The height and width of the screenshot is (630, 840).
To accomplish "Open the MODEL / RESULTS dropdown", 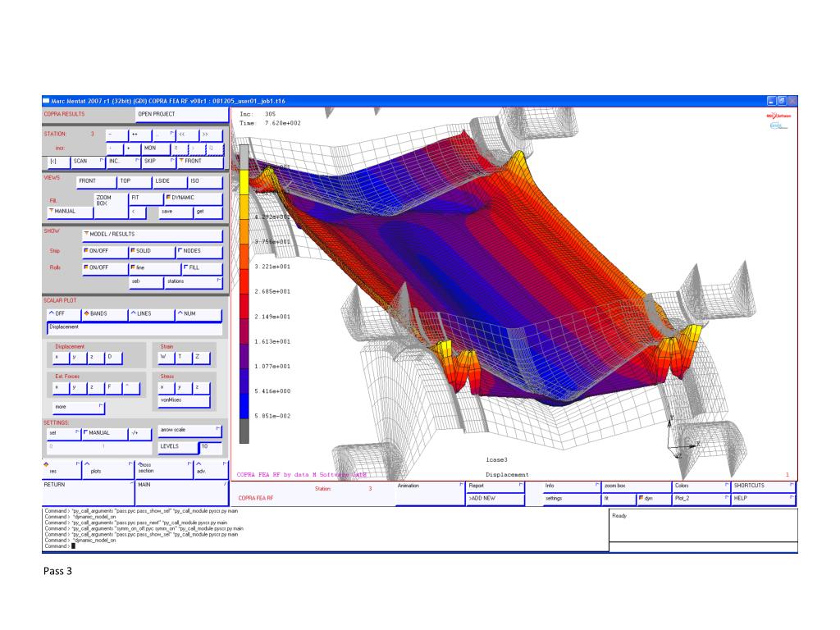I will [x=152, y=235].
